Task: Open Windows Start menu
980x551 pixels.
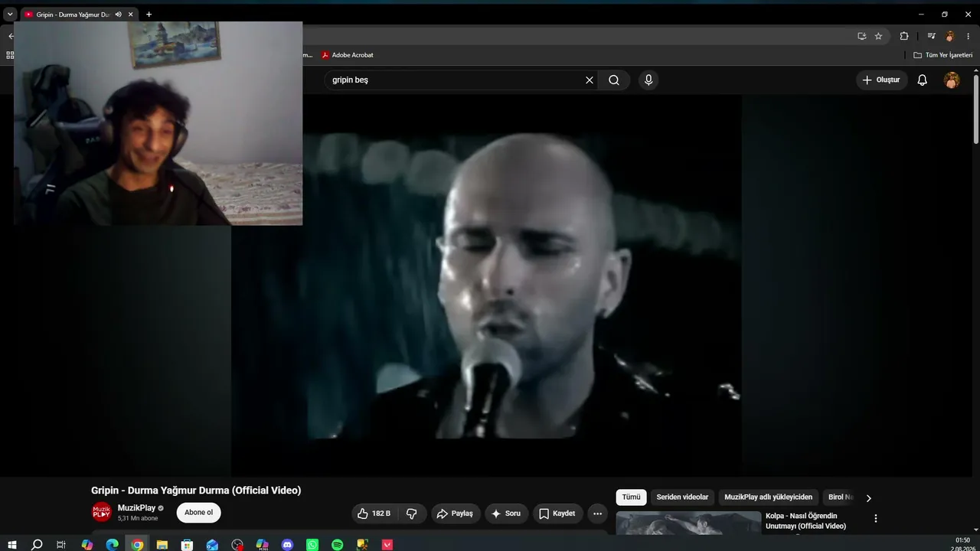Action: (x=12, y=545)
